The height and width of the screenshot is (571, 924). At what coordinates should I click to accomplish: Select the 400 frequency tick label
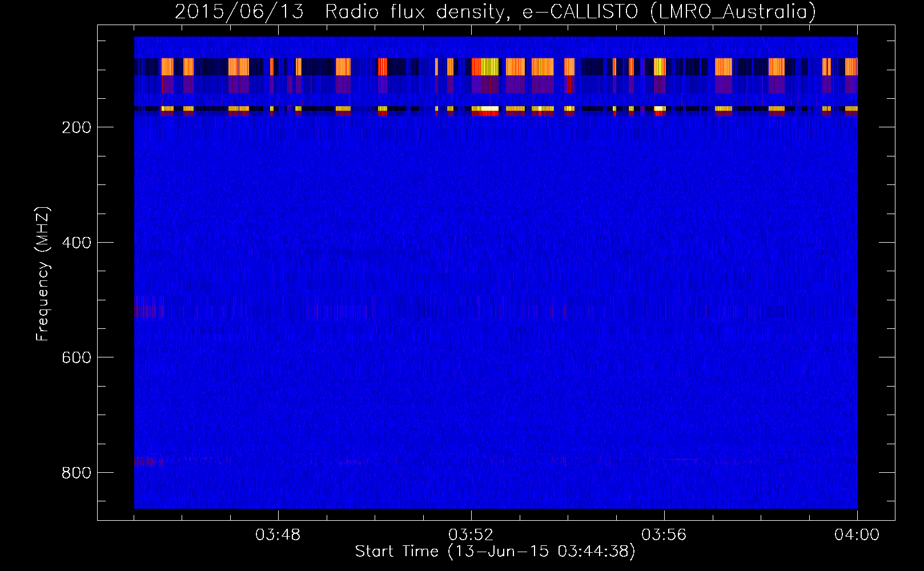click(76, 243)
